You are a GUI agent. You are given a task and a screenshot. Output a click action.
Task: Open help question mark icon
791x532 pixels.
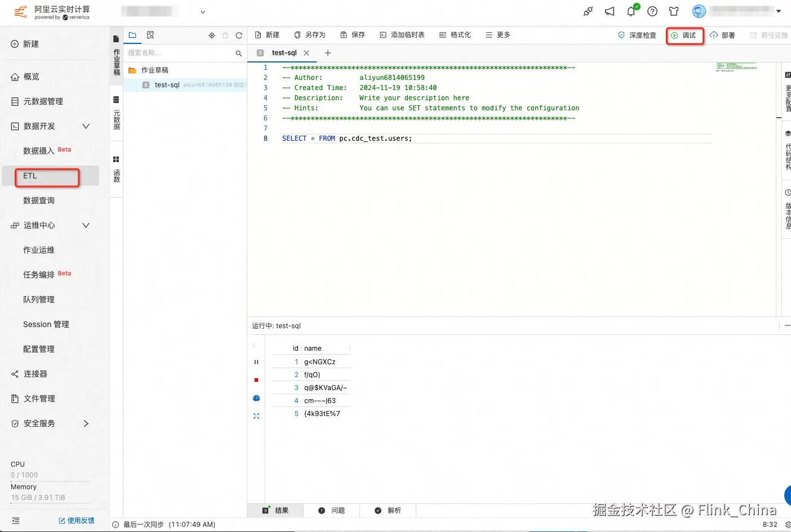pyautogui.click(x=652, y=11)
